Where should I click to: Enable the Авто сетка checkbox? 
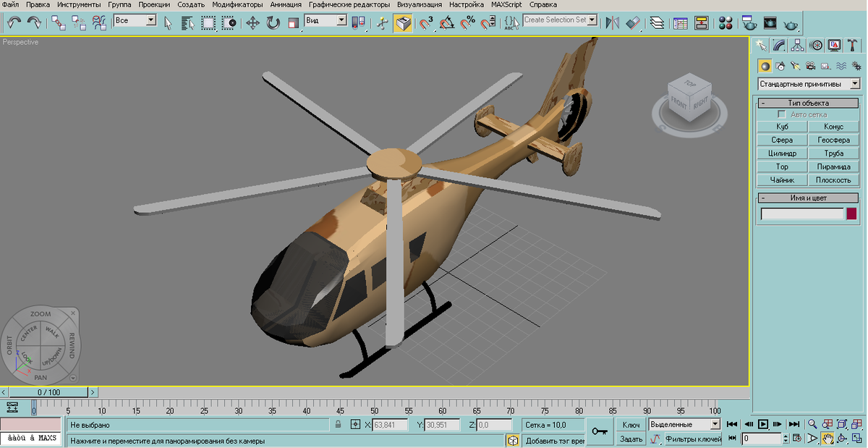tap(782, 114)
